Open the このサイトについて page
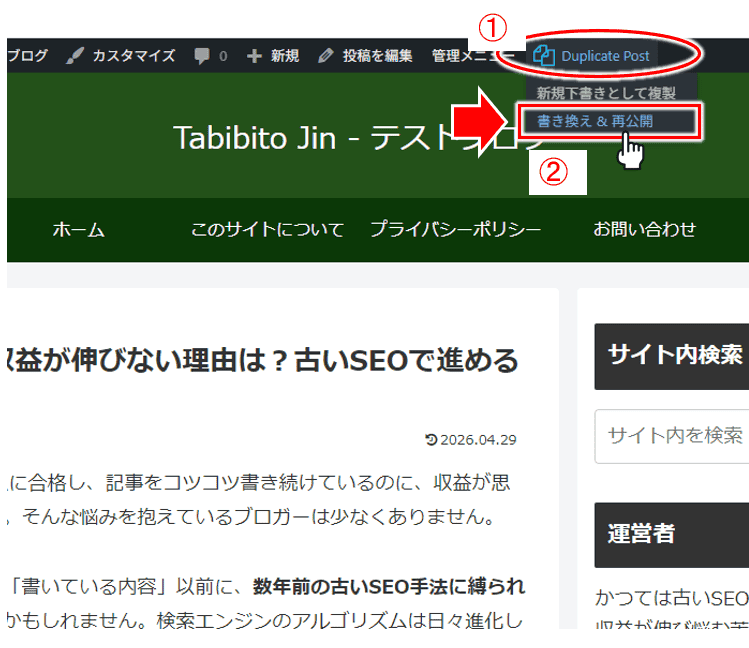This screenshot has height=648, width=749. point(267,230)
